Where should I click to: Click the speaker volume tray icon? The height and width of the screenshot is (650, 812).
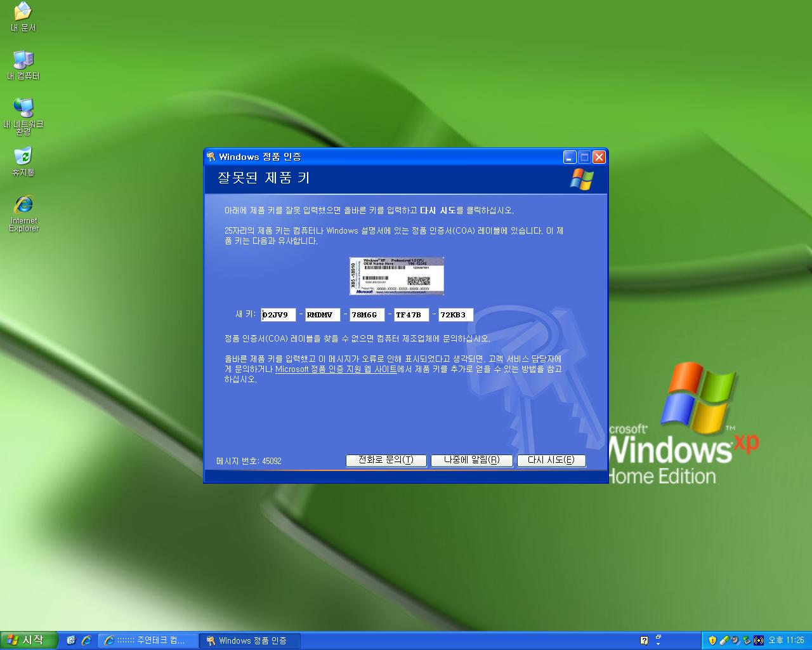click(735, 640)
